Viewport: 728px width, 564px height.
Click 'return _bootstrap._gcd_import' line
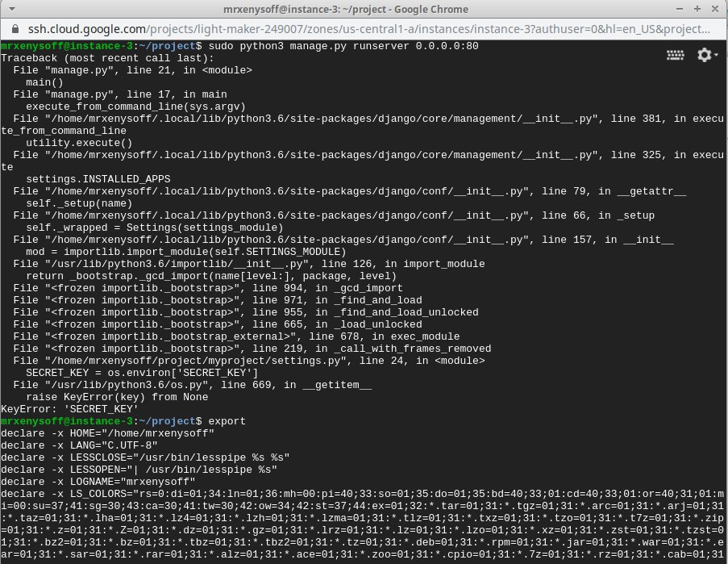[211, 275]
